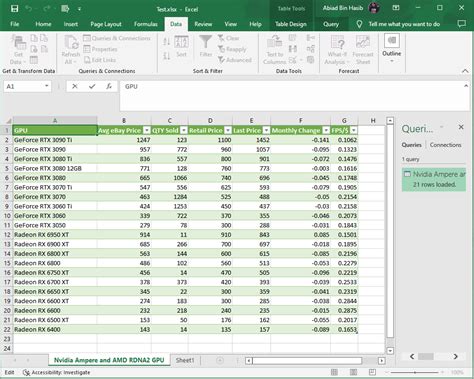Click Forecast Sheet icon
The image size is (474, 379).
(x=363, y=50)
